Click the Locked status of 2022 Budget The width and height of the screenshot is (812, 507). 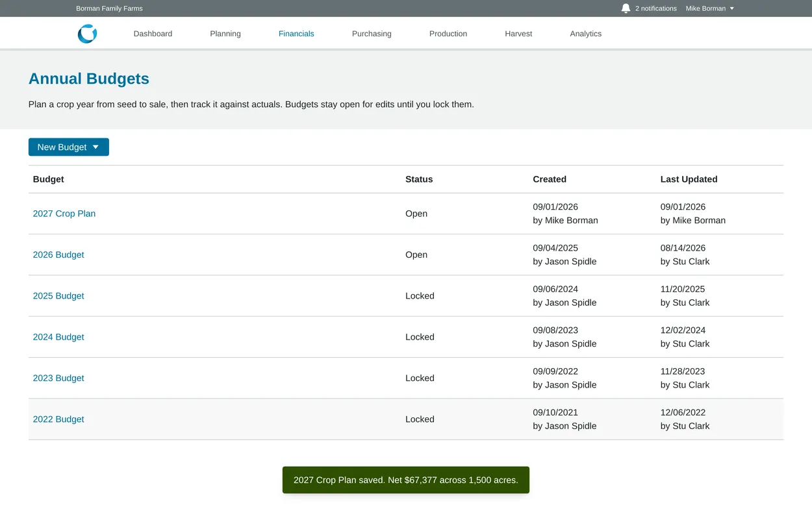[x=420, y=419]
